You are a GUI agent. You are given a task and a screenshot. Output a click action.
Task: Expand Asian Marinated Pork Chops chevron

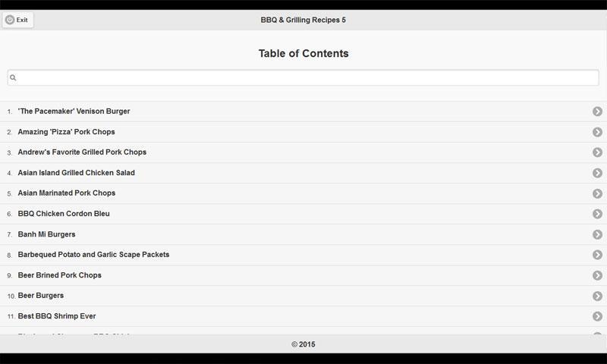click(597, 193)
